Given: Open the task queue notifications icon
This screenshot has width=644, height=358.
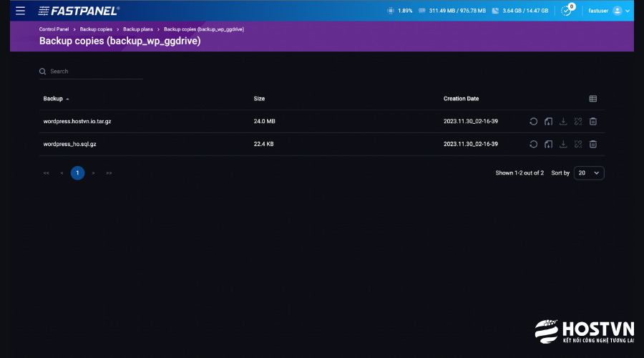Looking at the screenshot, I should click(x=567, y=11).
